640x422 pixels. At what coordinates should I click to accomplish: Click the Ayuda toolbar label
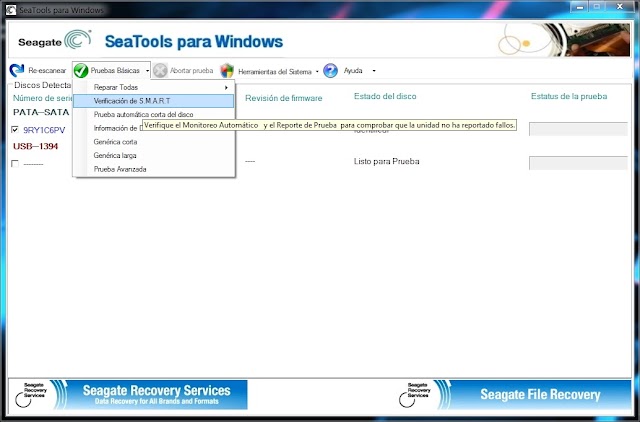(353, 71)
